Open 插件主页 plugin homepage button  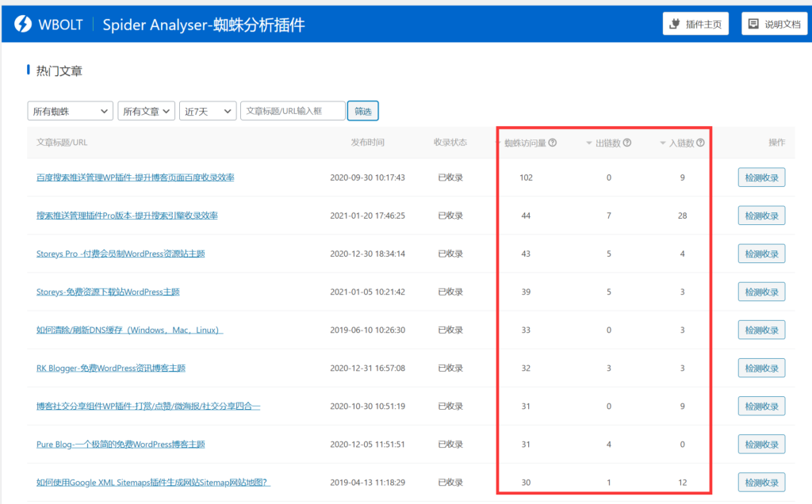695,24
